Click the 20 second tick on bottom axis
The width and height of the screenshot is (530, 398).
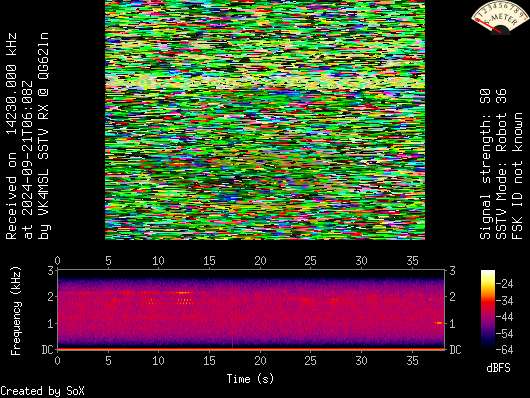[260, 360]
